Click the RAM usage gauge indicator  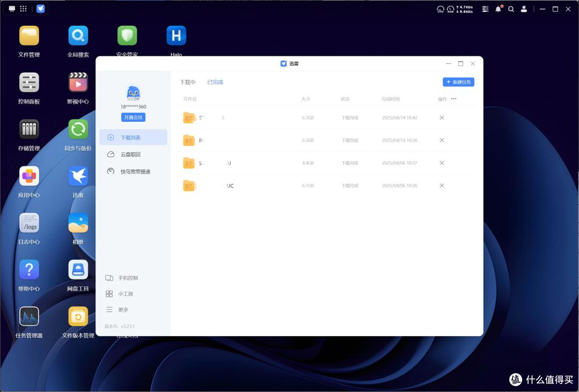[450, 9]
